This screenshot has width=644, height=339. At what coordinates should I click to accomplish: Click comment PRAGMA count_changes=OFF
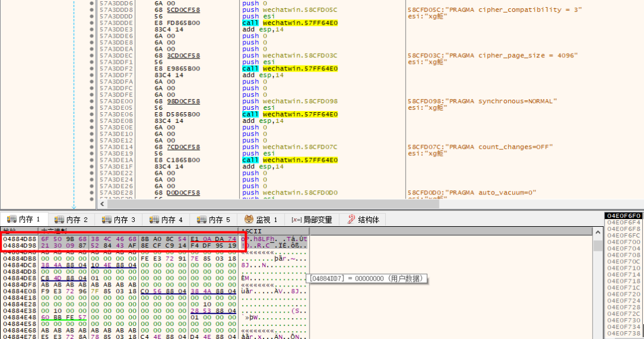point(480,147)
